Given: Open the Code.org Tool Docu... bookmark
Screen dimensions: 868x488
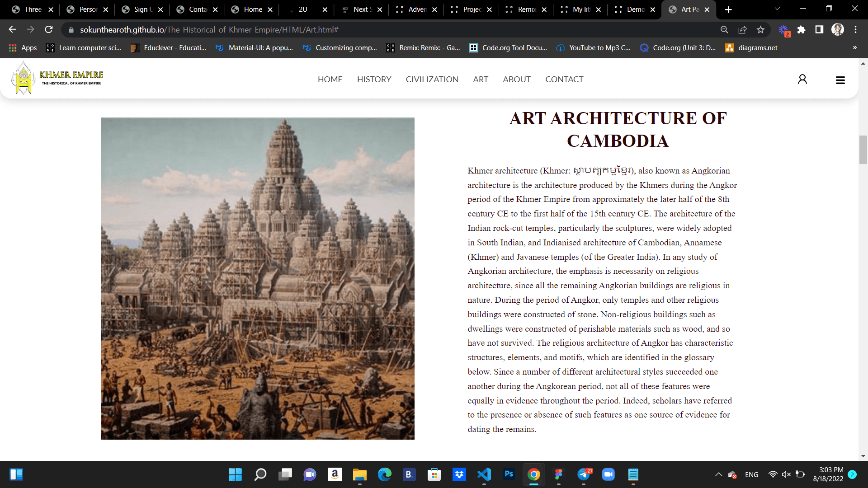Looking at the screenshot, I should (508, 47).
